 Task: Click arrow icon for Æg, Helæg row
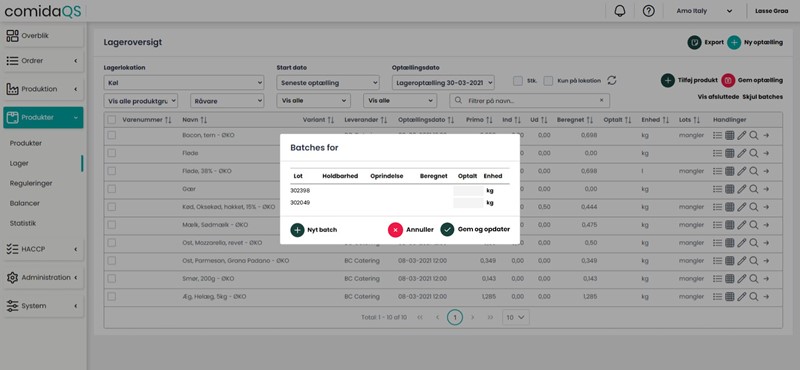pos(766,297)
